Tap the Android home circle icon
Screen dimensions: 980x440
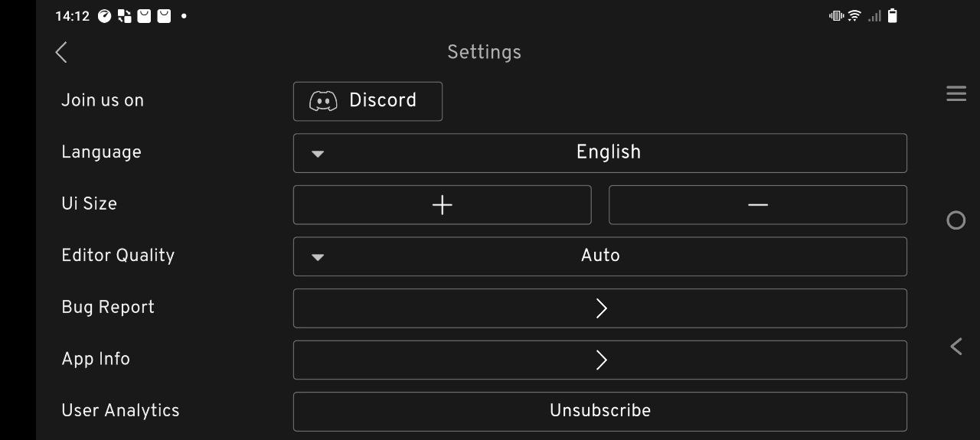point(956,220)
